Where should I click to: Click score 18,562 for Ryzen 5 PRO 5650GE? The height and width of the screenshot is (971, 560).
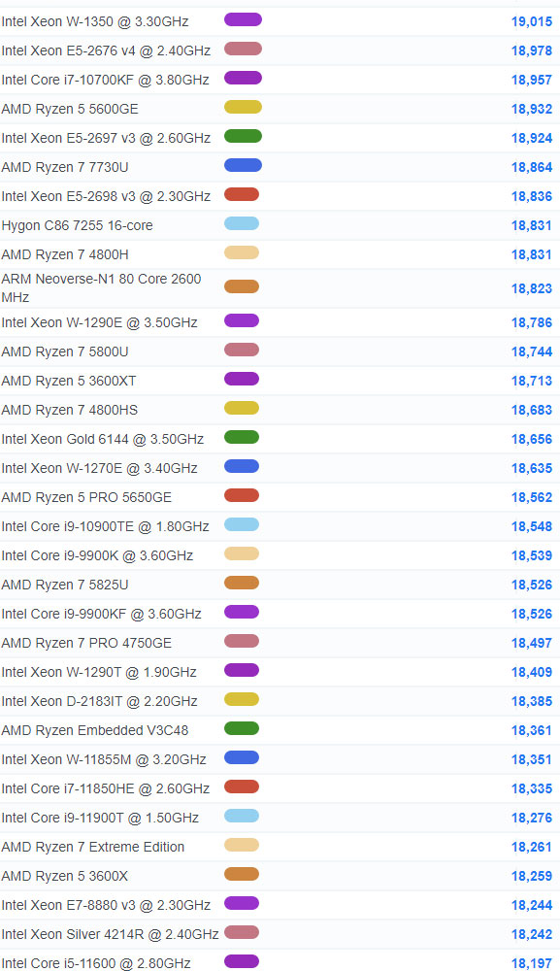(532, 497)
